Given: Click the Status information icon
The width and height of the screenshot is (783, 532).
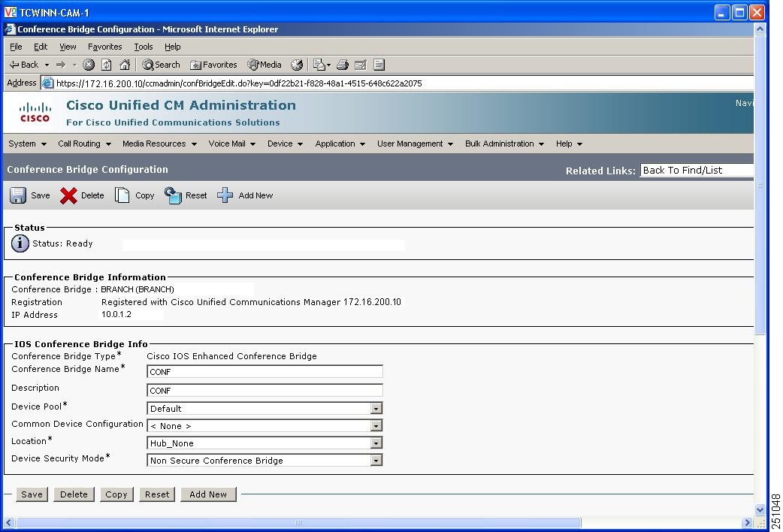Looking at the screenshot, I should click(x=20, y=243).
